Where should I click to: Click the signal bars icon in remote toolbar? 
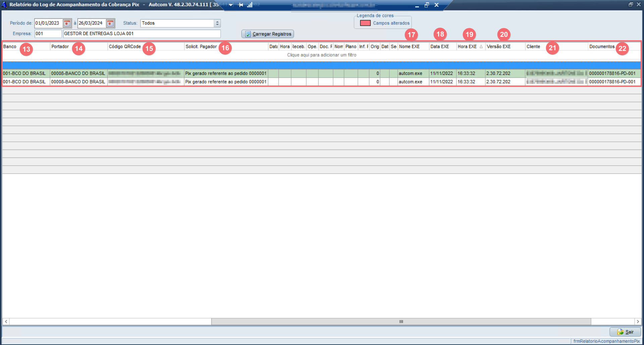pyautogui.click(x=250, y=5)
